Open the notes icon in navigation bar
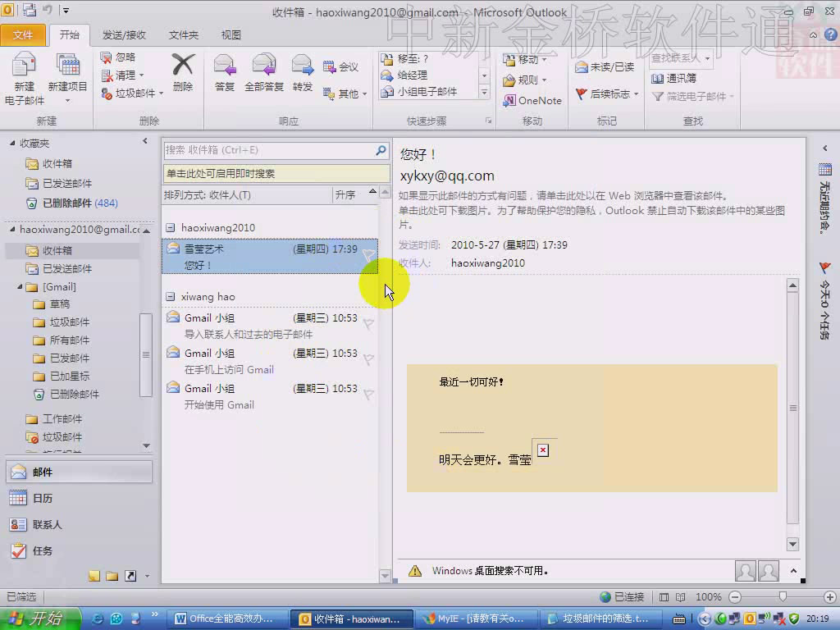 coord(94,576)
